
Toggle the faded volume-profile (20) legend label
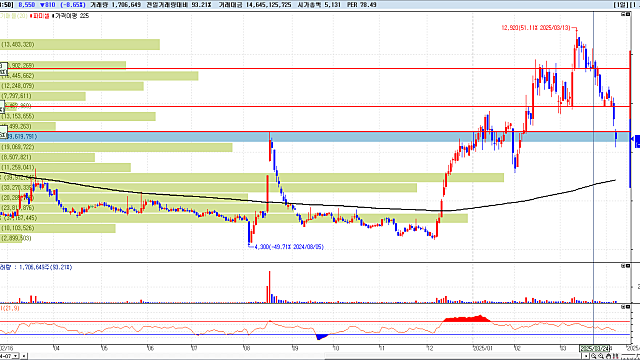[13, 16]
